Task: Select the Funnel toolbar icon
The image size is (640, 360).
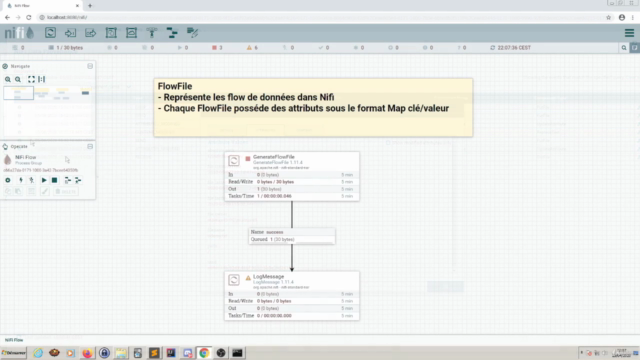Action: coord(152,33)
